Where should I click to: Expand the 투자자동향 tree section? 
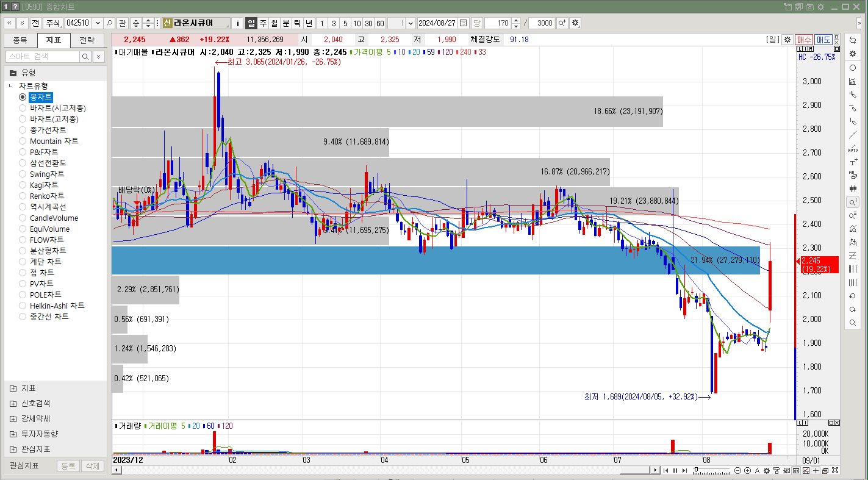(13, 434)
